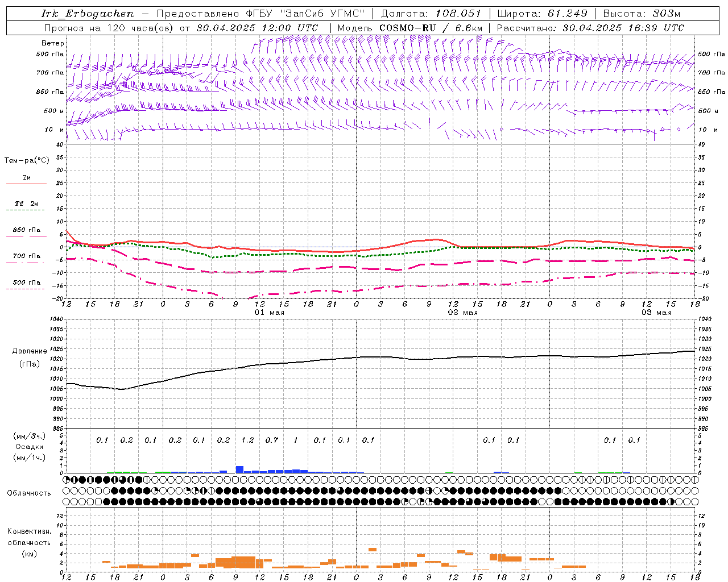Click the 500 гПа temperature legend entry
Viewport: 728px width, 582px height.
26,282
